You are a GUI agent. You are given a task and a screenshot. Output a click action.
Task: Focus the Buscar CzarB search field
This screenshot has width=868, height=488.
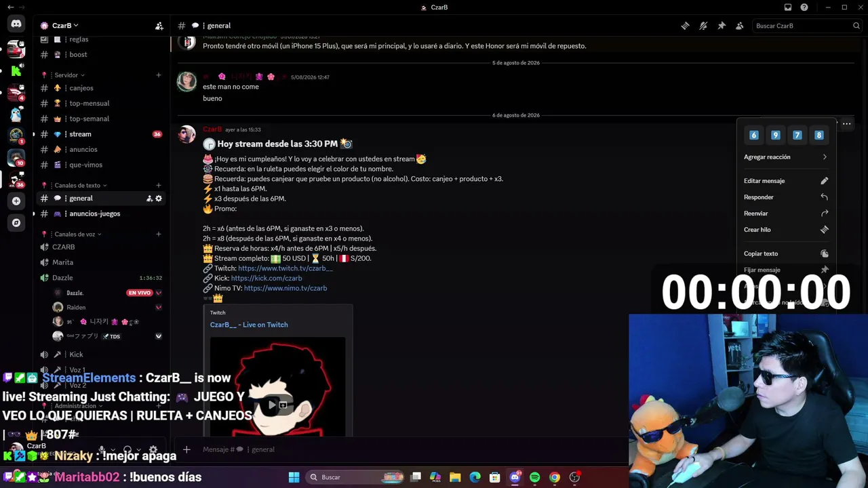(806, 26)
